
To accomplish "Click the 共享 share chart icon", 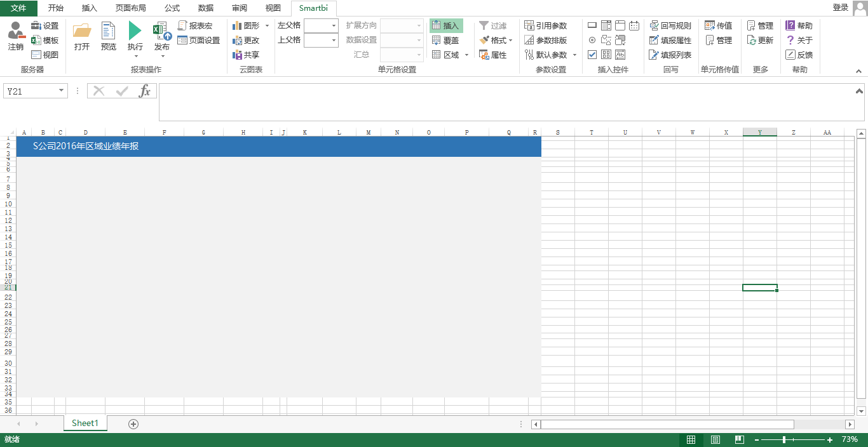I will click(238, 55).
